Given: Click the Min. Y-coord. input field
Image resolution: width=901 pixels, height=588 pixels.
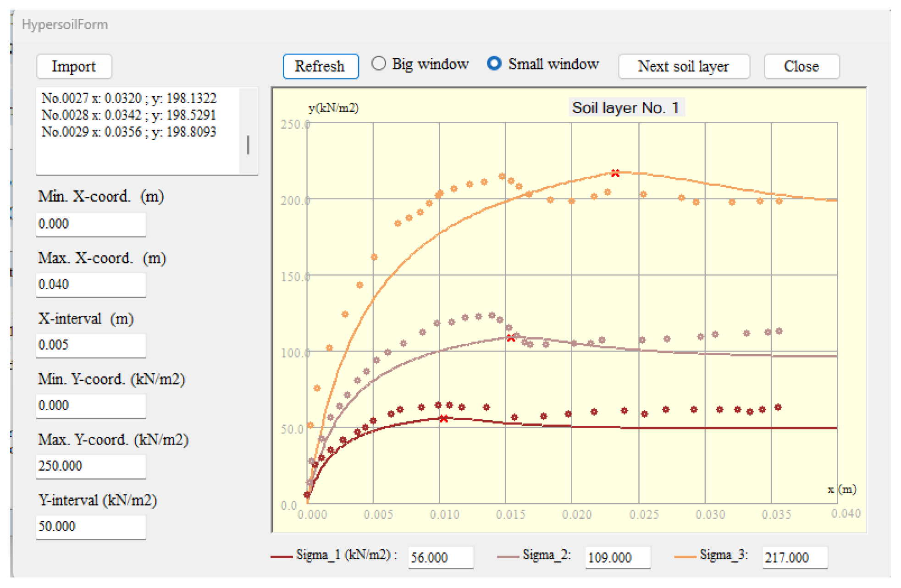Looking at the screenshot, I should tap(91, 406).
